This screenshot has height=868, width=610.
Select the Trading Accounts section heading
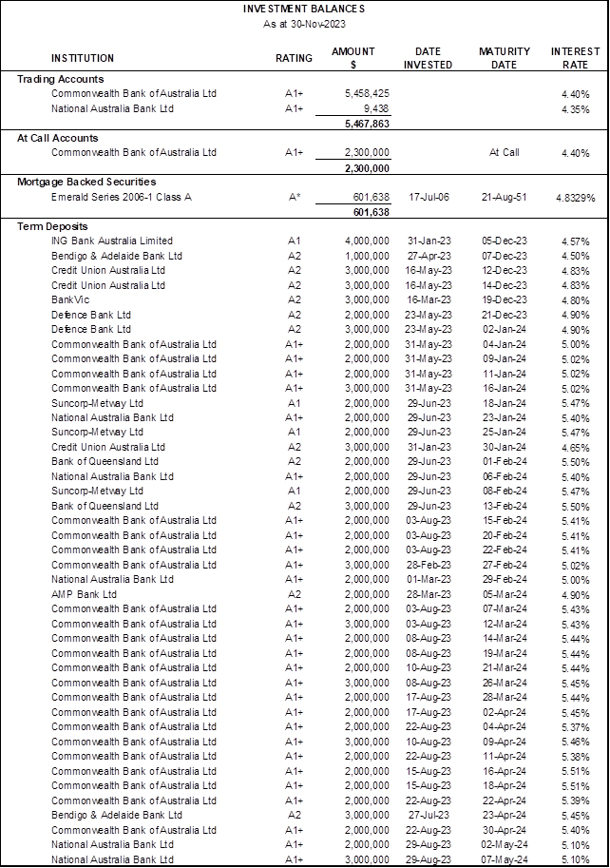60,79
